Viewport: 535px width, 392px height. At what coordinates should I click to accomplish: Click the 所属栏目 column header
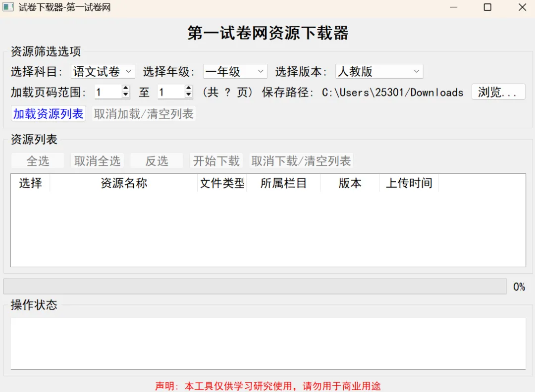(283, 183)
